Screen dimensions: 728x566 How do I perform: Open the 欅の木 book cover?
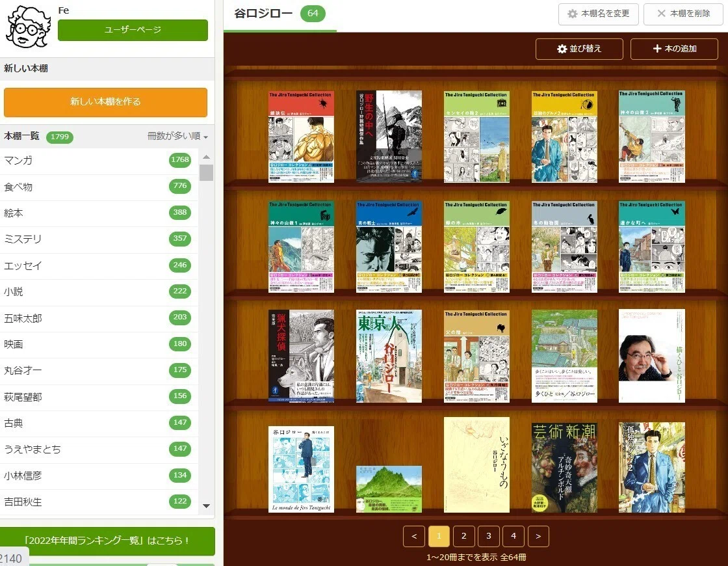pyautogui.click(x=477, y=247)
